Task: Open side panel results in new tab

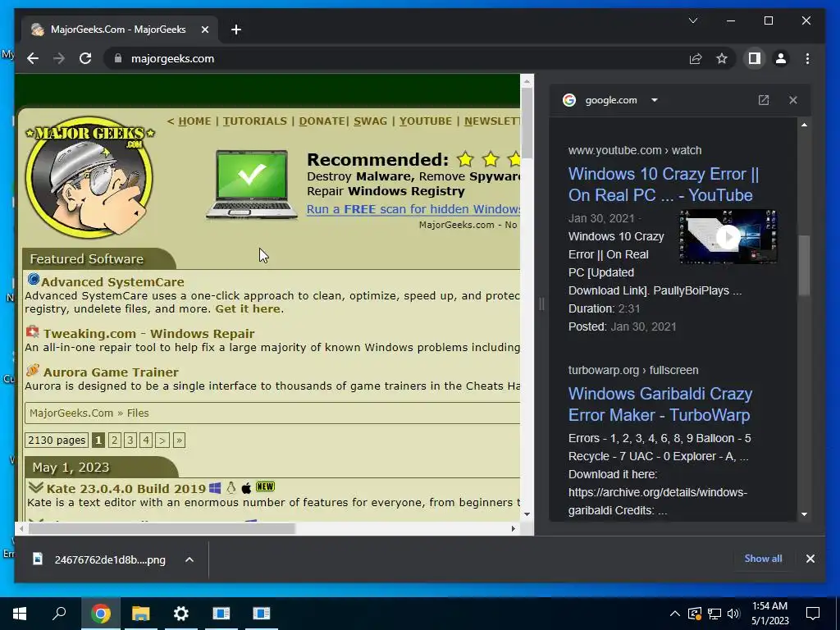Action: click(764, 100)
